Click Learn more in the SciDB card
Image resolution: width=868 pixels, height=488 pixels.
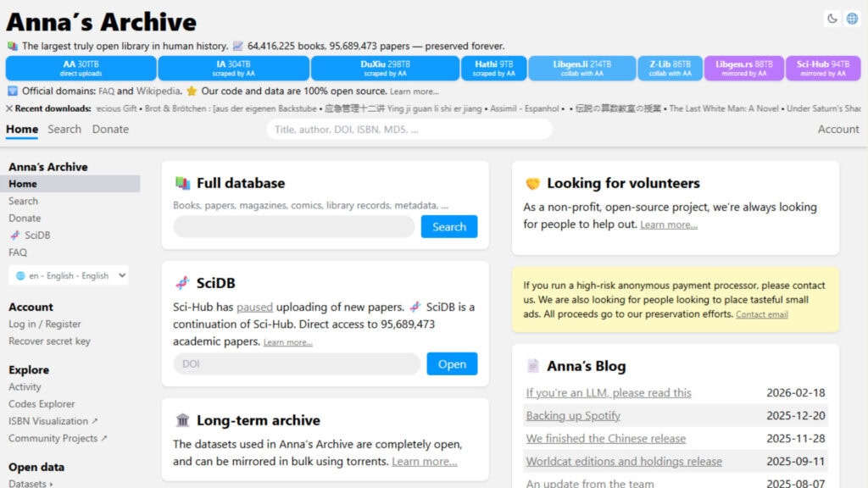click(288, 342)
